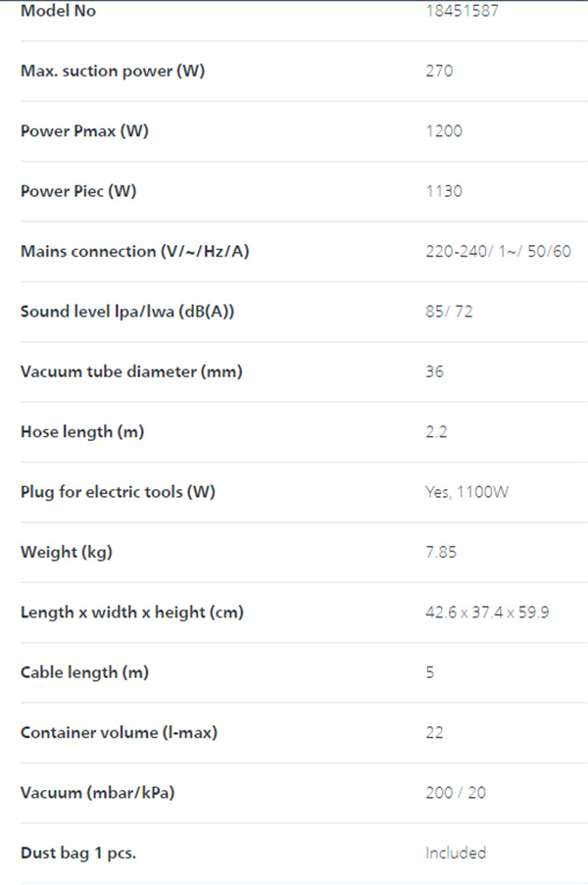Click the Weight value 7.85

(441, 552)
